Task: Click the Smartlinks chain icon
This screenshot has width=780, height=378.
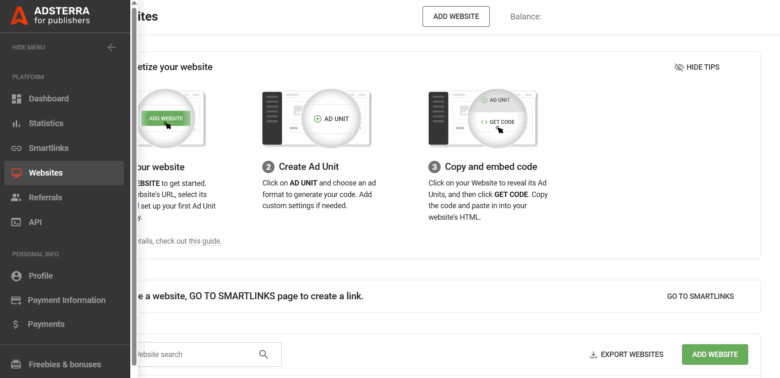Action: coord(16,148)
